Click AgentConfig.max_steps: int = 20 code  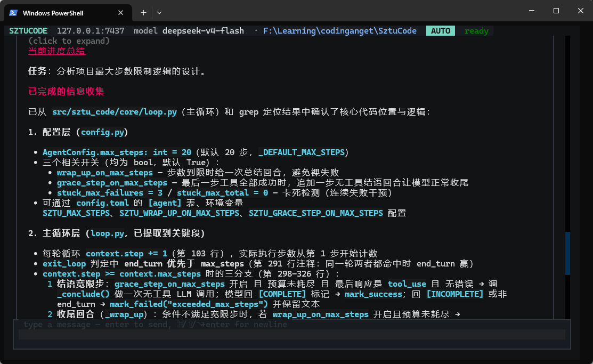click(x=117, y=152)
